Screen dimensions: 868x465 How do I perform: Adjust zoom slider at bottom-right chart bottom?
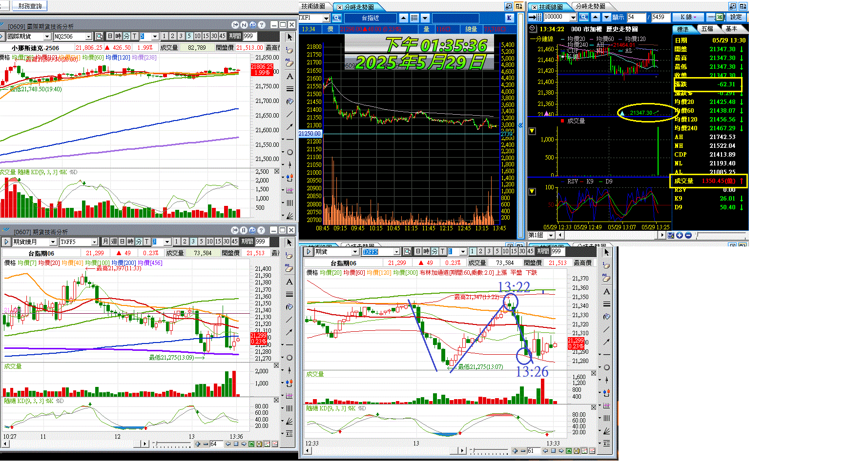click(x=489, y=451)
